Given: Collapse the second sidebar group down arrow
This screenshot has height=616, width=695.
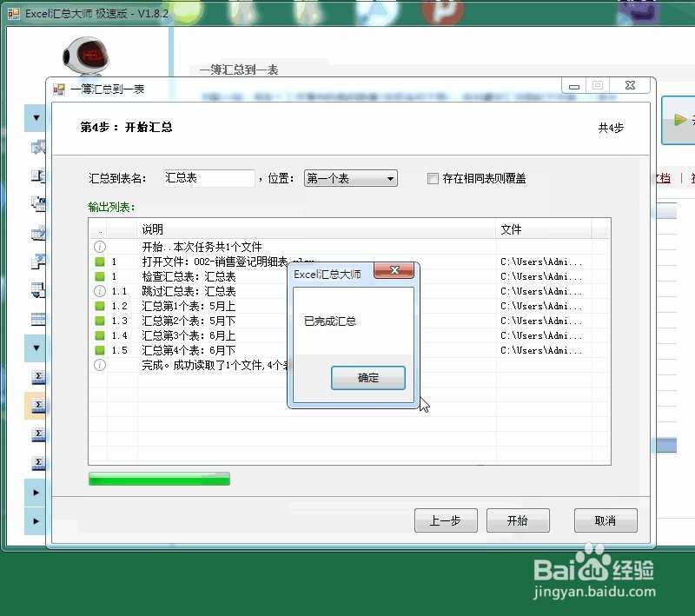Looking at the screenshot, I should pos(36,348).
